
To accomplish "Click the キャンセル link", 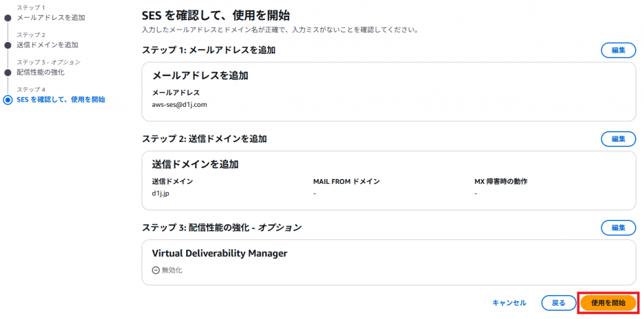I will (x=509, y=303).
